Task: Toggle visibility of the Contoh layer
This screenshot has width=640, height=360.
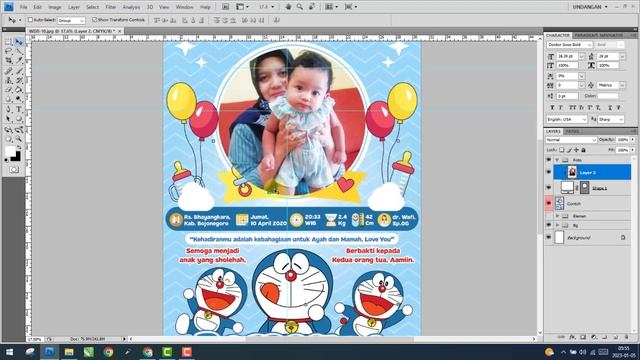Action: 549,203
